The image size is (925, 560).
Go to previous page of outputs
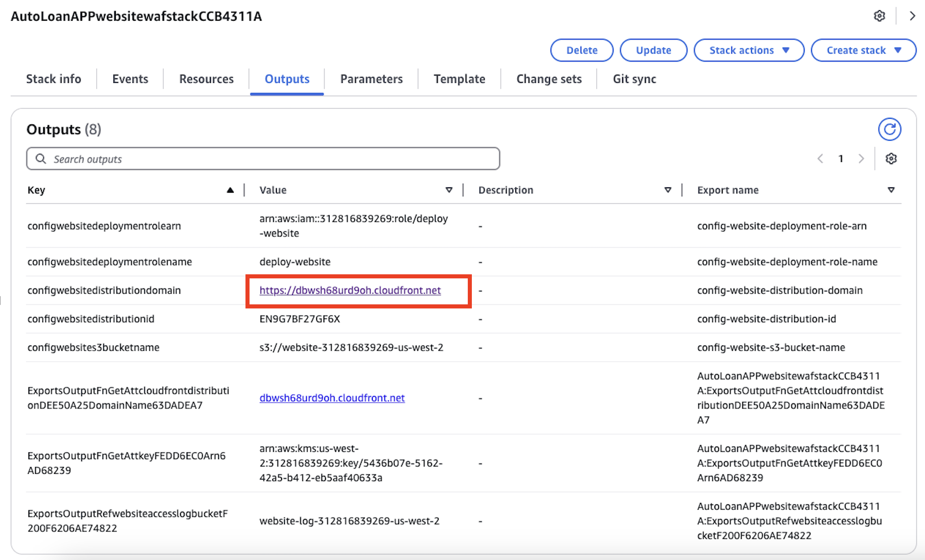(x=820, y=158)
